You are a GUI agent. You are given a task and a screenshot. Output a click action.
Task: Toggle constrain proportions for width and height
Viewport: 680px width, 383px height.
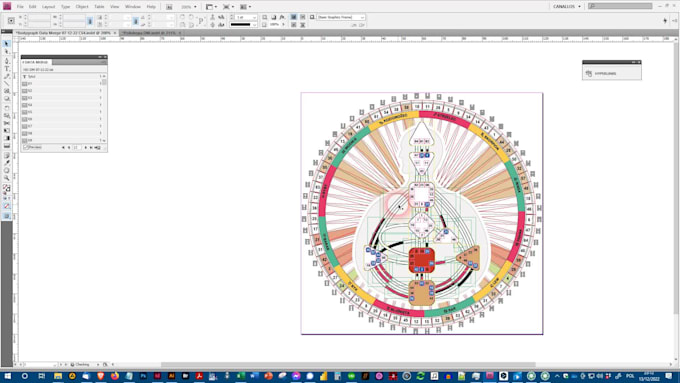(90, 21)
